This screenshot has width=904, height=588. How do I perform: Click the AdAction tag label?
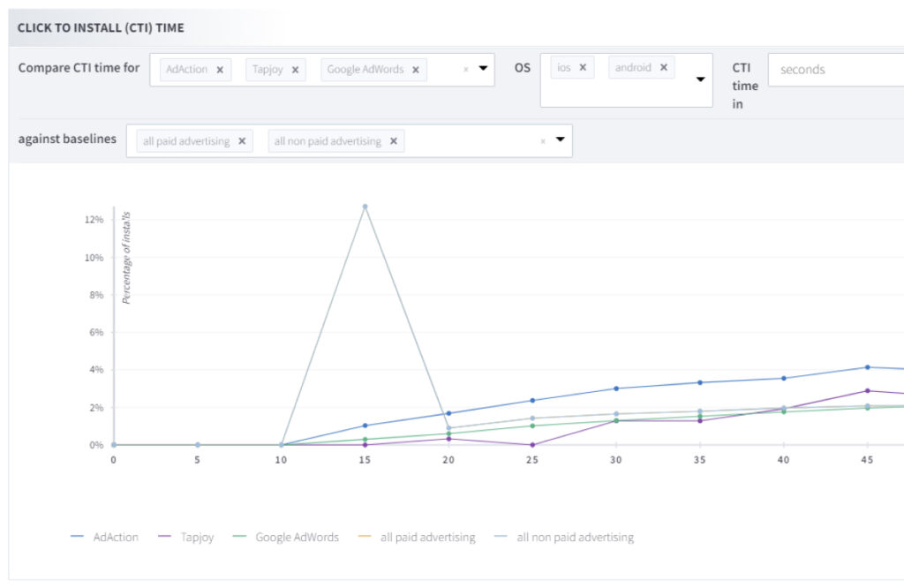point(187,69)
